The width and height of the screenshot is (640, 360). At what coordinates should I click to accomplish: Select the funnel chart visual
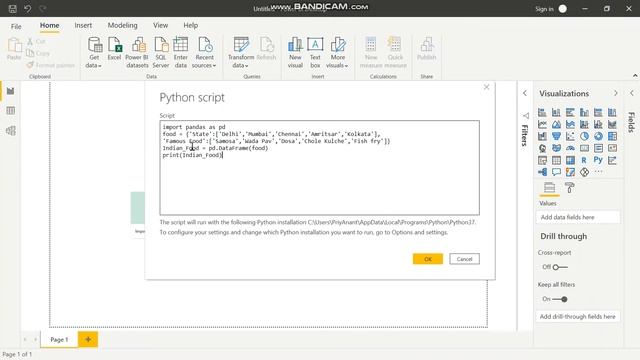556,136
